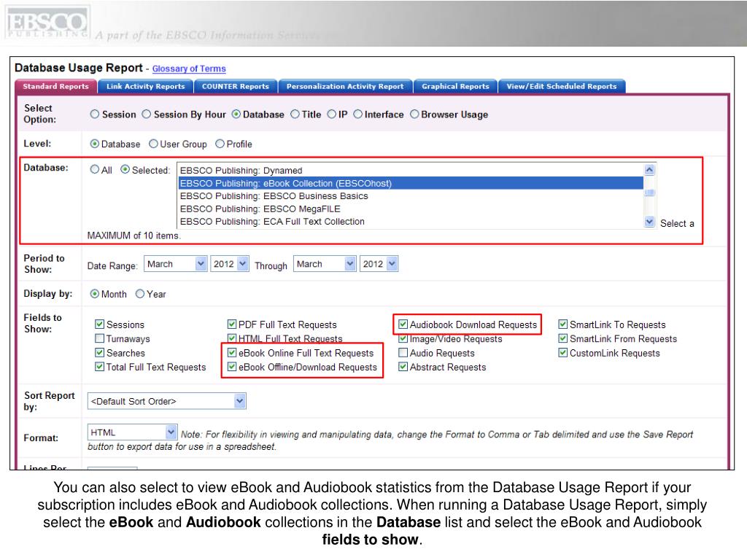
Task: Enable the Audio Requests checkbox
Action: point(403,353)
